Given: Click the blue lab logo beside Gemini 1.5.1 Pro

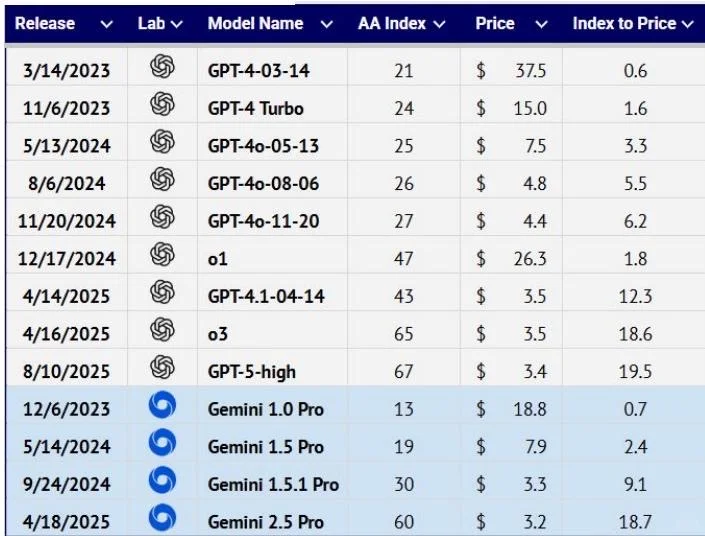Looking at the screenshot, I should click(x=162, y=480).
